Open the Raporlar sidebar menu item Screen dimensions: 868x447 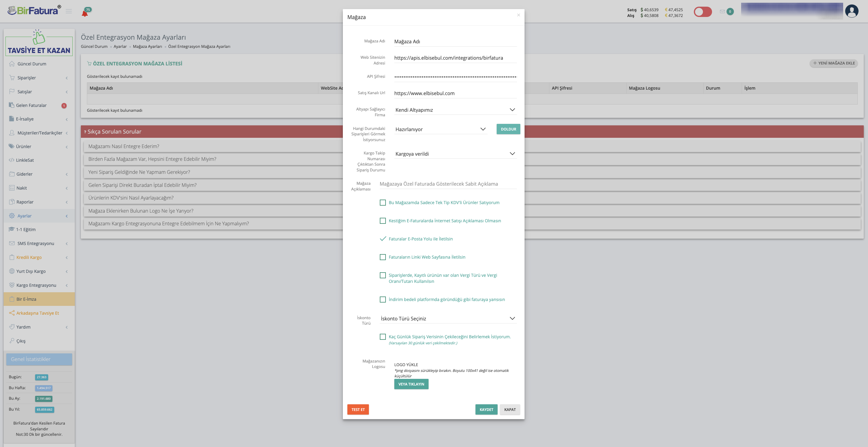[x=25, y=202]
